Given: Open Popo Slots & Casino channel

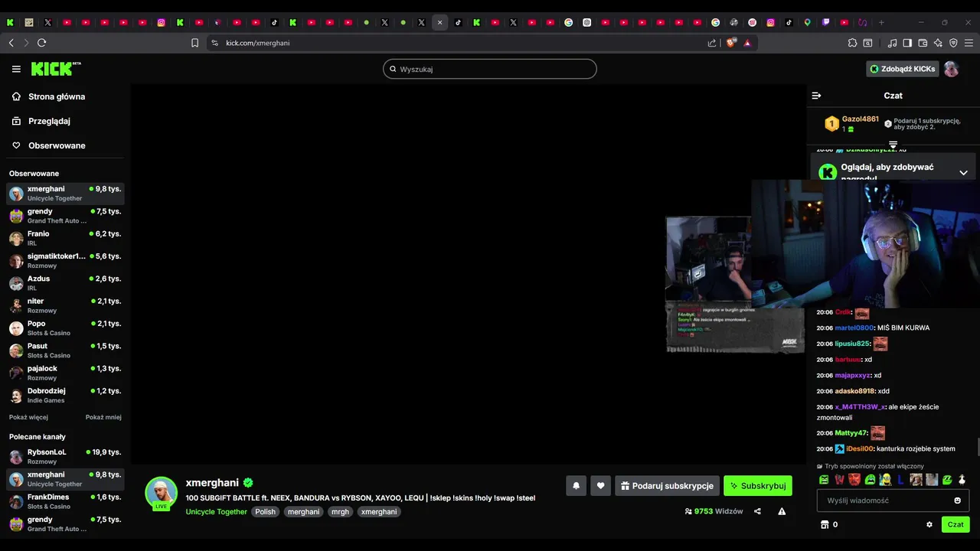Looking at the screenshot, I should [x=65, y=328].
